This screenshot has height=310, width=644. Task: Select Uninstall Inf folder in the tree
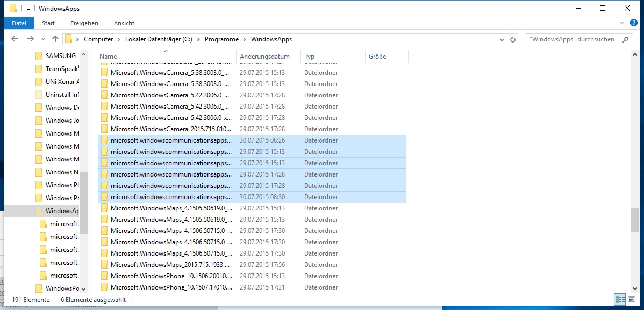tap(62, 95)
